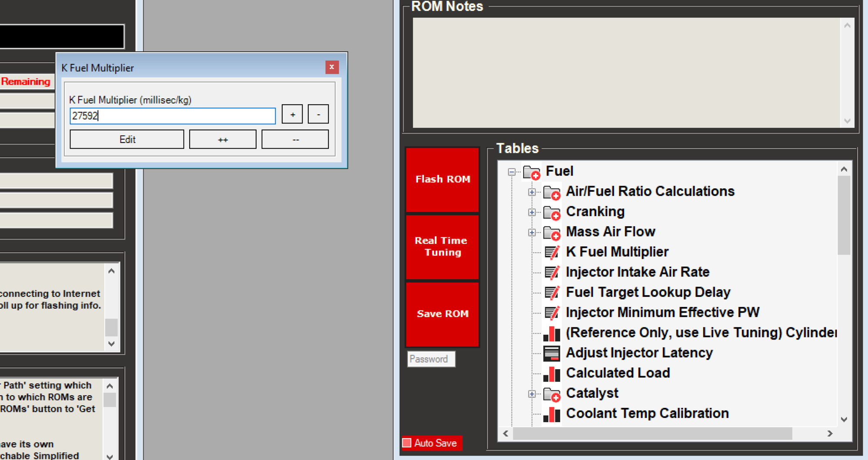Enable the Auto Save checkbox
868x460 pixels.
pyautogui.click(x=407, y=443)
